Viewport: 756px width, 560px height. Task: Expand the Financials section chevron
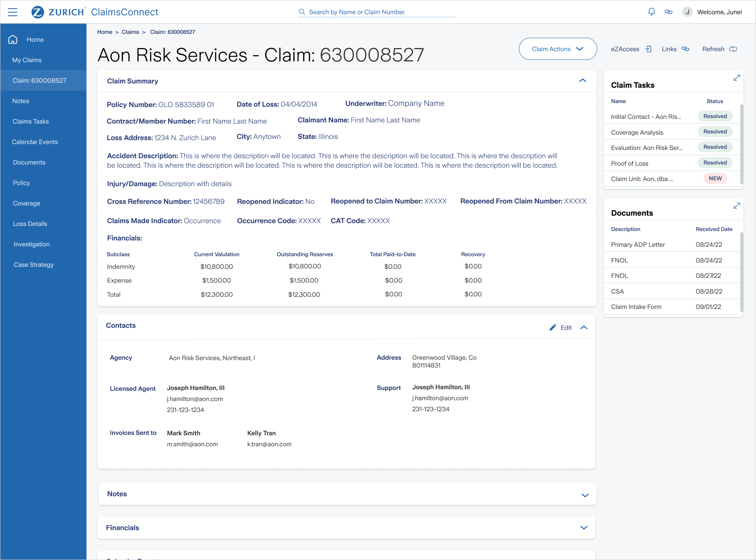coord(584,528)
